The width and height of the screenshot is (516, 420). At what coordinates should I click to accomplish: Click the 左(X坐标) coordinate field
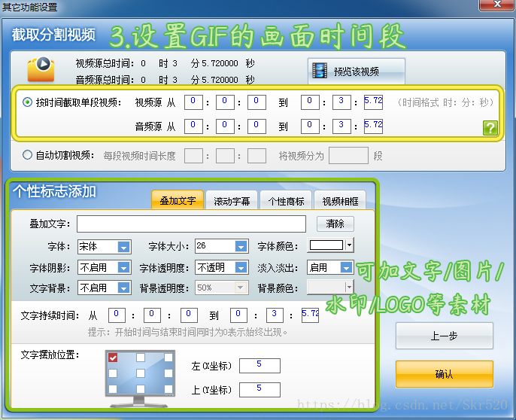click(260, 366)
